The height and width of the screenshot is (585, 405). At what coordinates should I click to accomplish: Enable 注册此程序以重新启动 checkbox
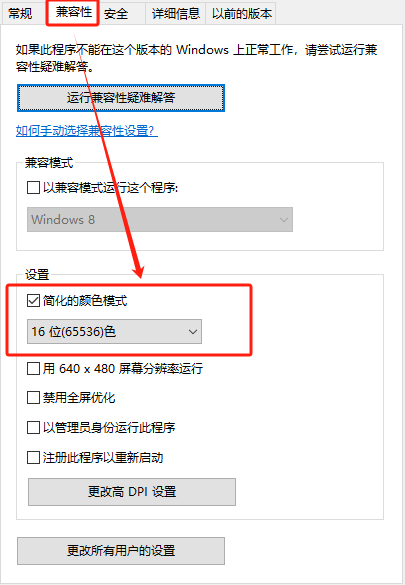34,457
